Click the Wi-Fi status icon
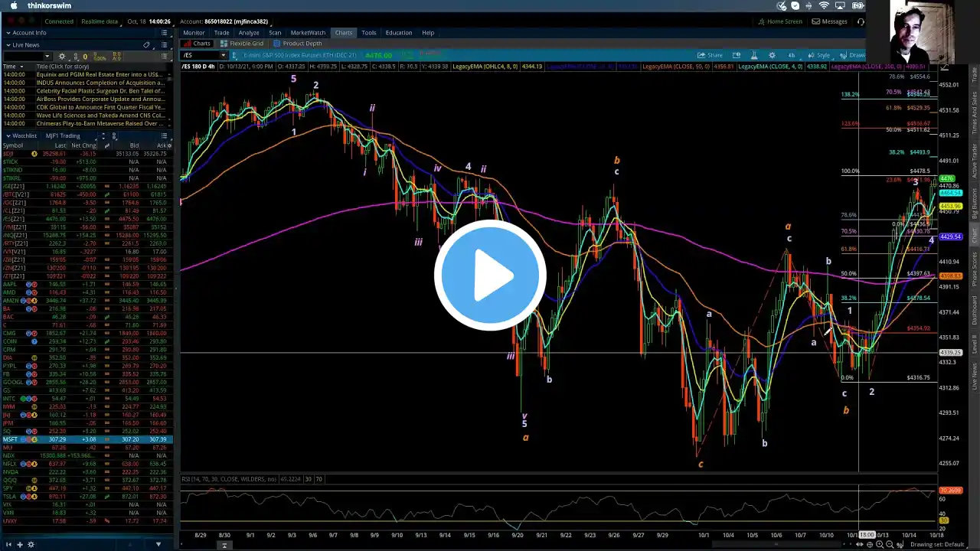Image resolution: width=980 pixels, height=551 pixels. pos(824,5)
